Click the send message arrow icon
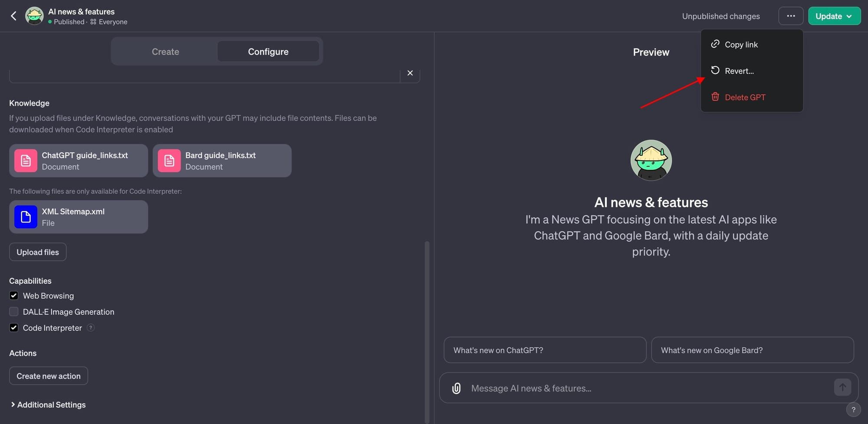868x424 pixels. pyautogui.click(x=842, y=387)
